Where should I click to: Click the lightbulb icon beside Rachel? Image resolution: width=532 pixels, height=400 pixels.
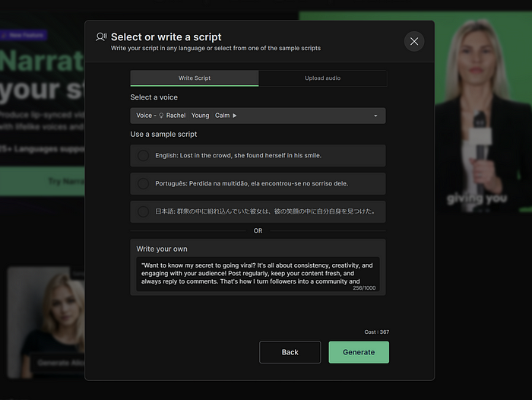161,116
